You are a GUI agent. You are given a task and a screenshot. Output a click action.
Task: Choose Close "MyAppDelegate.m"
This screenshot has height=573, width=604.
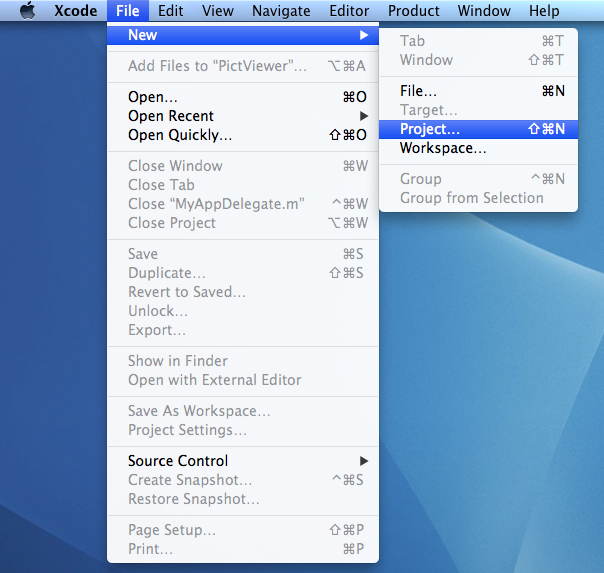243,204
